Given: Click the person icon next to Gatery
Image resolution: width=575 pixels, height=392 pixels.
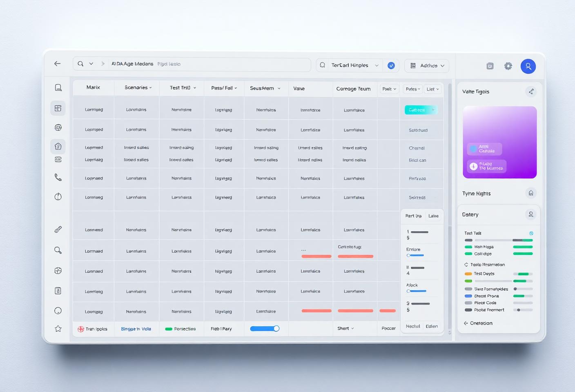Looking at the screenshot, I should (x=531, y=214).
